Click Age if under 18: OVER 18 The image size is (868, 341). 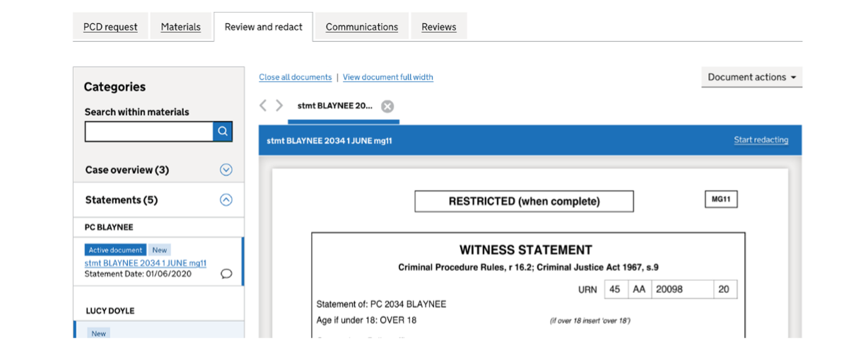point(366,320)
